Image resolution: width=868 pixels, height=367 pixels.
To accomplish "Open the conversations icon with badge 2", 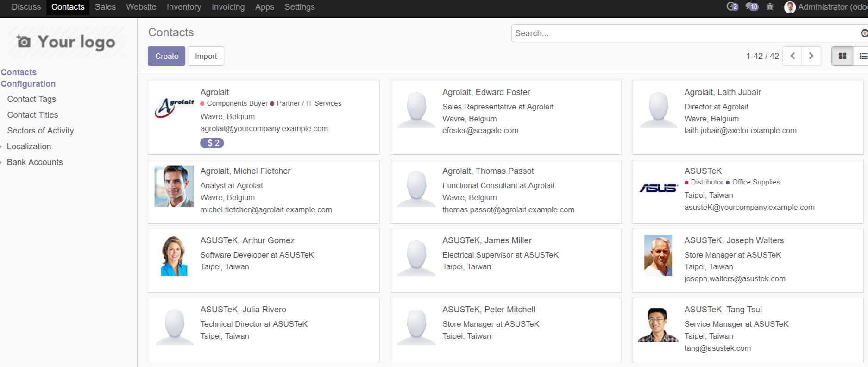I will (x=732, y=6).
